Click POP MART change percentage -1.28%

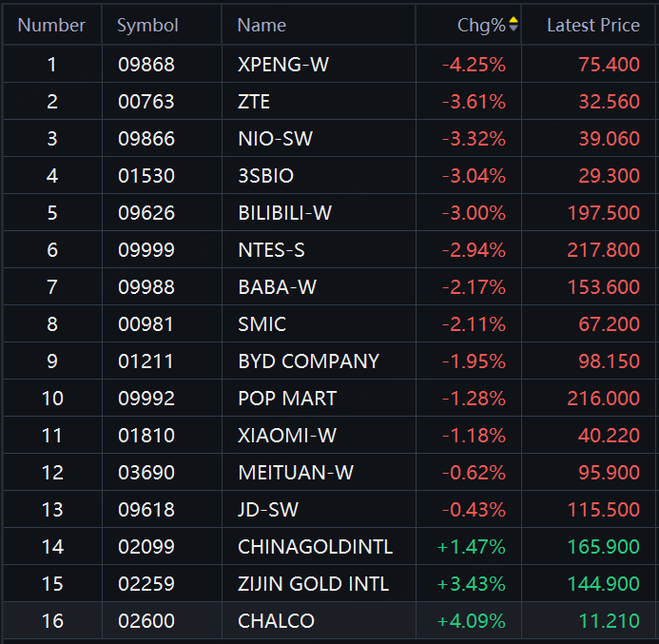[x=474, y=399]
